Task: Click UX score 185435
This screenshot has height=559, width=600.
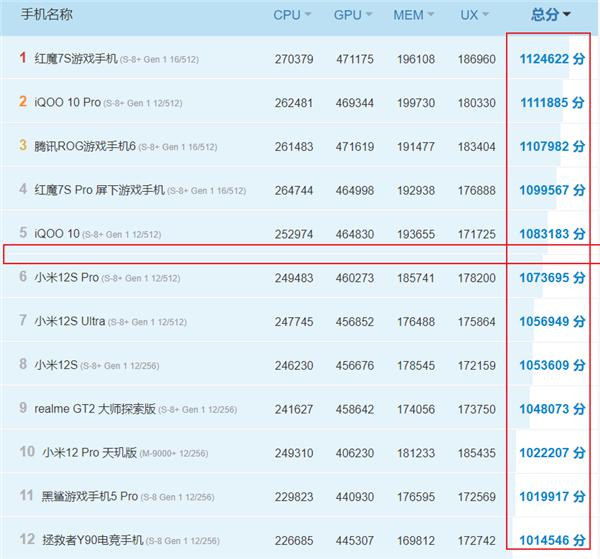Action: coord(477,453)
